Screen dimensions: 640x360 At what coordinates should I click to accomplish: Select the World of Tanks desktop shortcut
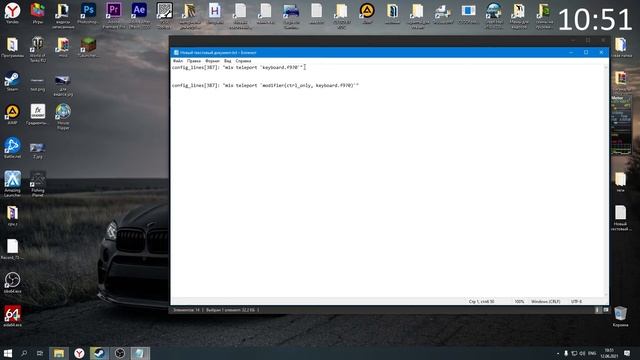(x=38, y=49)
